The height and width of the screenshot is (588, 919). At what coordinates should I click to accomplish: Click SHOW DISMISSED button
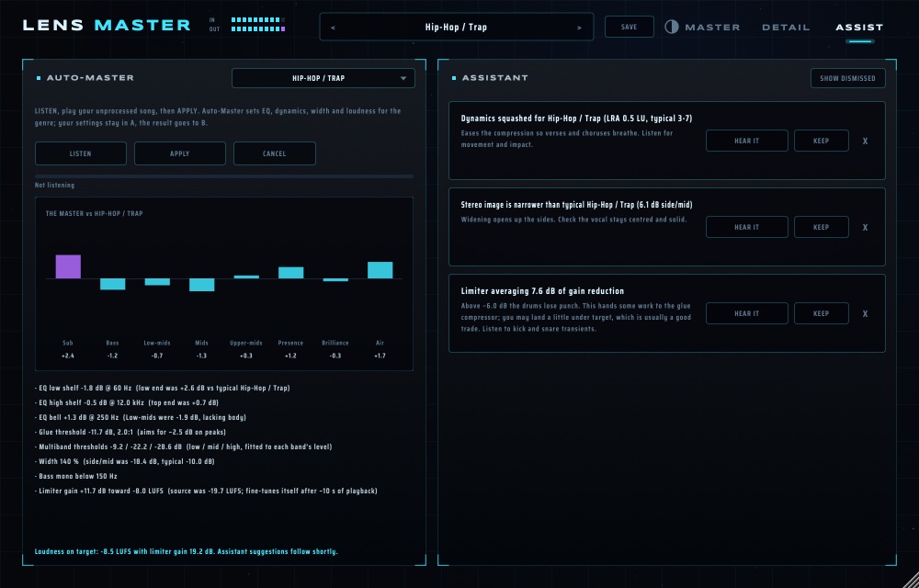coord(847,78)
